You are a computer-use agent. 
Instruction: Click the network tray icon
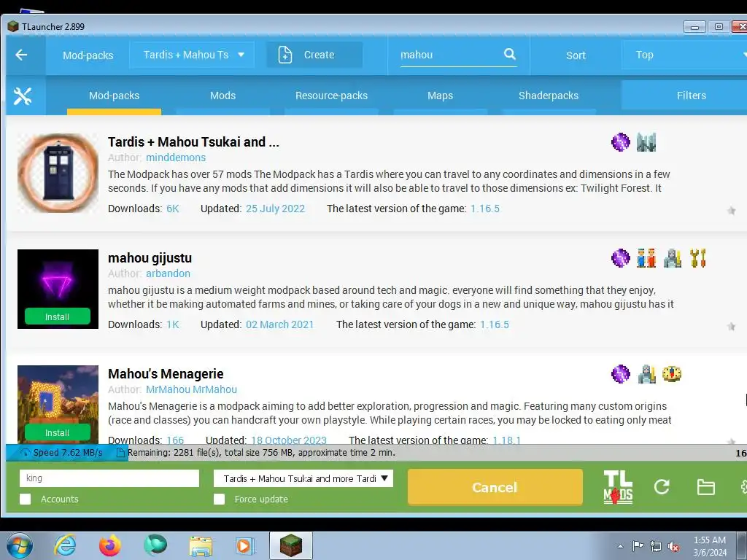[x=656, y=547]
